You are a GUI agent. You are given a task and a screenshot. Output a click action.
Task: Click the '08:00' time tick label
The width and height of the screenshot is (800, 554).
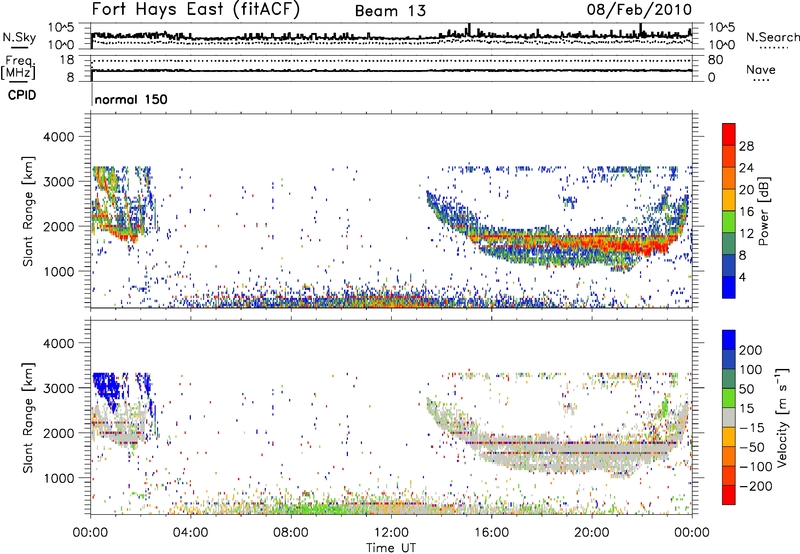[290, 533]
